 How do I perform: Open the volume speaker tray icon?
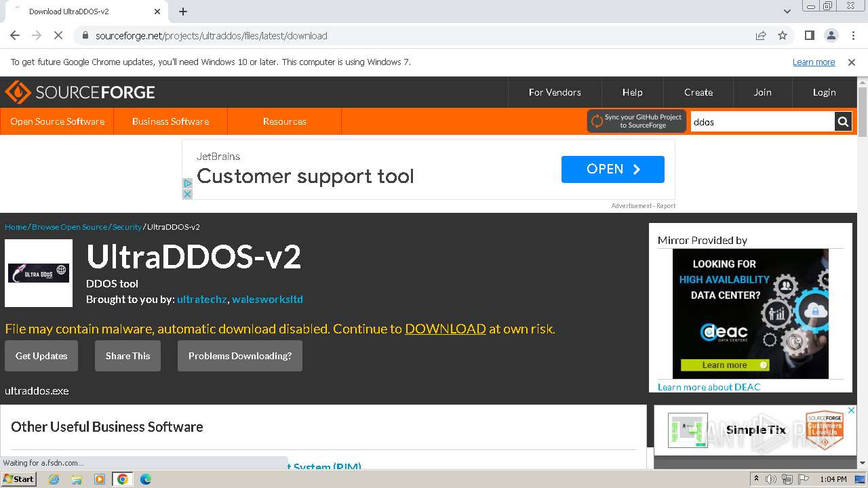771,479
